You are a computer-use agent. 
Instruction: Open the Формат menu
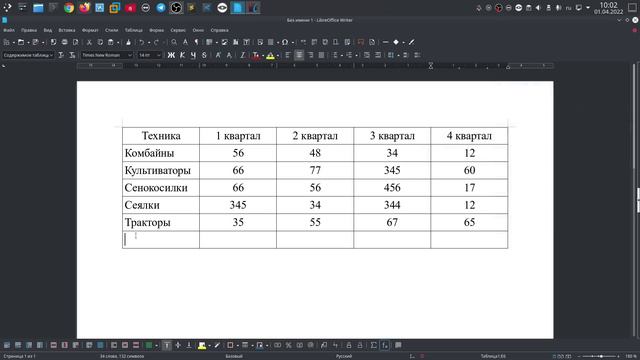click(90, 30)
